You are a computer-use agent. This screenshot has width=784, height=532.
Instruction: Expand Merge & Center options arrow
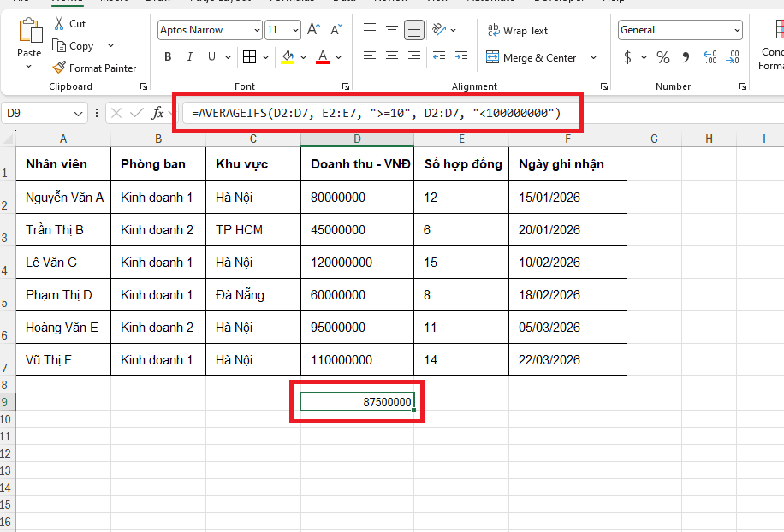(x=593, y=57)
